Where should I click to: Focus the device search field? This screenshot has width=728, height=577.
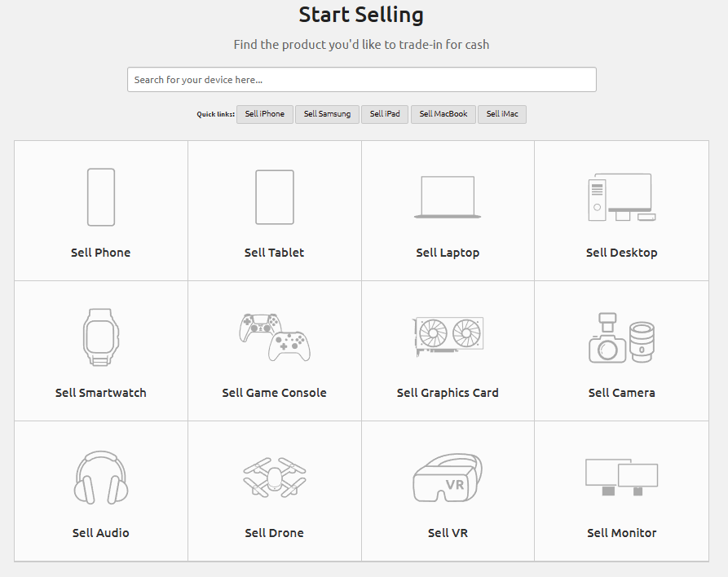tap(361, 80)
